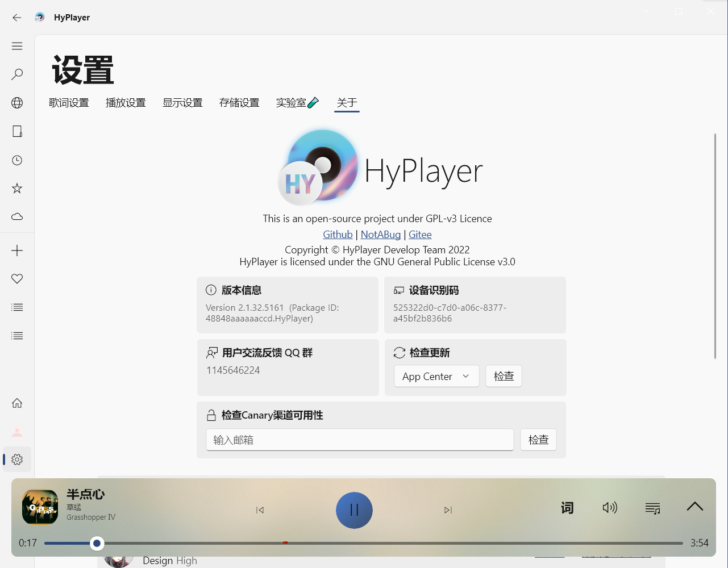Click the star favorites icon in sidebar
The height and width of the screenshot is (568, 728).
(x=17, y=188)
